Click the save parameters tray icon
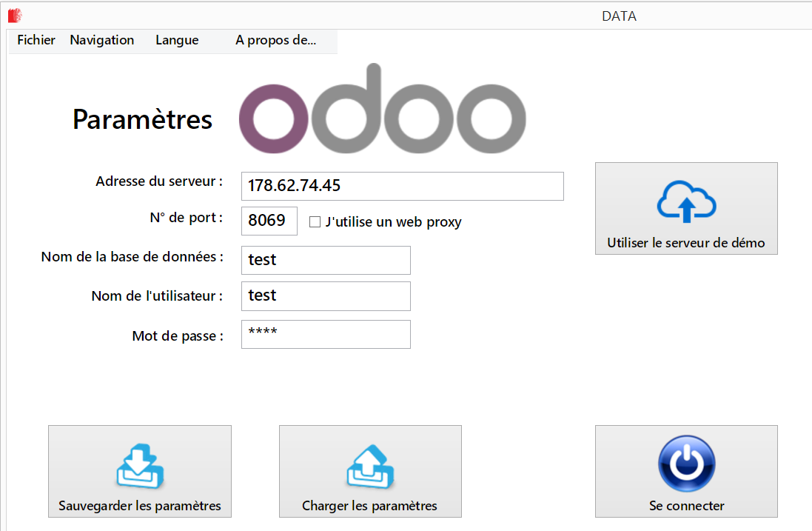Image resolution: width=812 pixels, height=531 pixels. (x=140, y=466)
